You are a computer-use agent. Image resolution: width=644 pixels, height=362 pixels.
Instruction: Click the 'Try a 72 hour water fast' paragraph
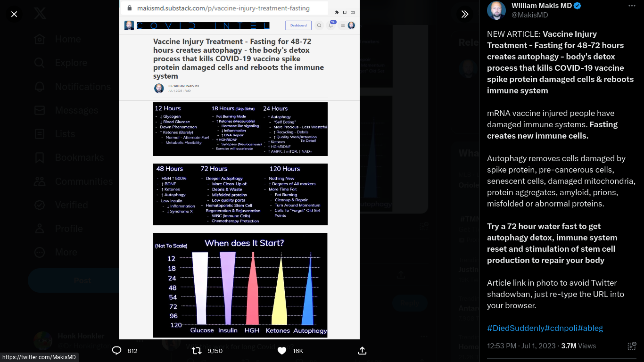[552, 243]
